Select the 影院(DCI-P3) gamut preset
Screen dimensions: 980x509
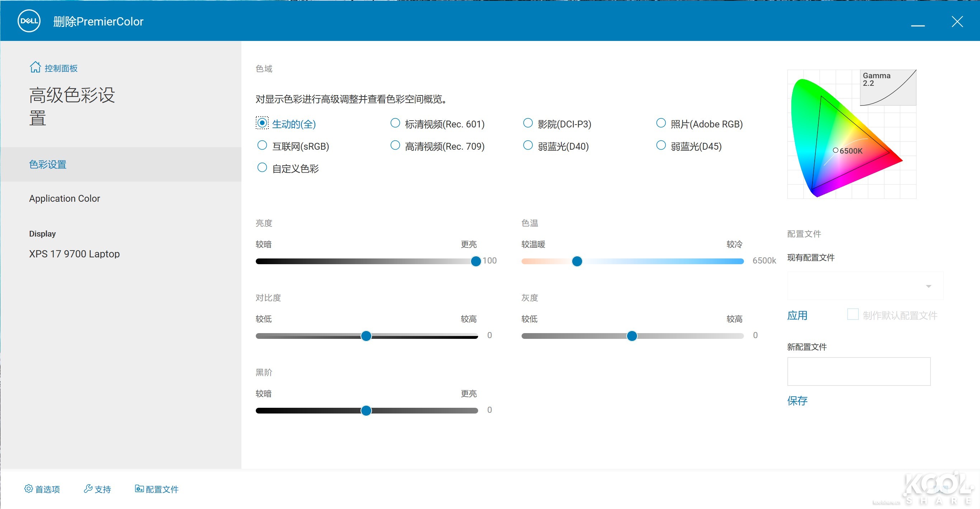(528, 123)
